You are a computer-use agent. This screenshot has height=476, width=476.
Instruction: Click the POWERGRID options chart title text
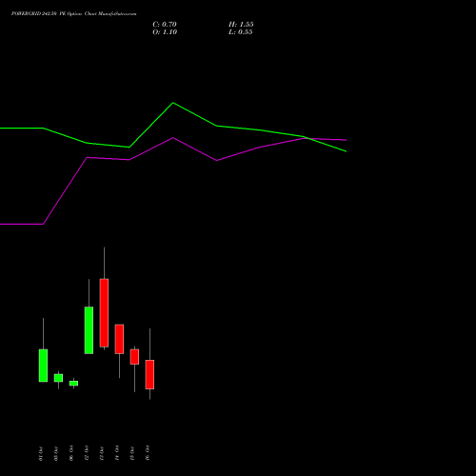(73, 14)
